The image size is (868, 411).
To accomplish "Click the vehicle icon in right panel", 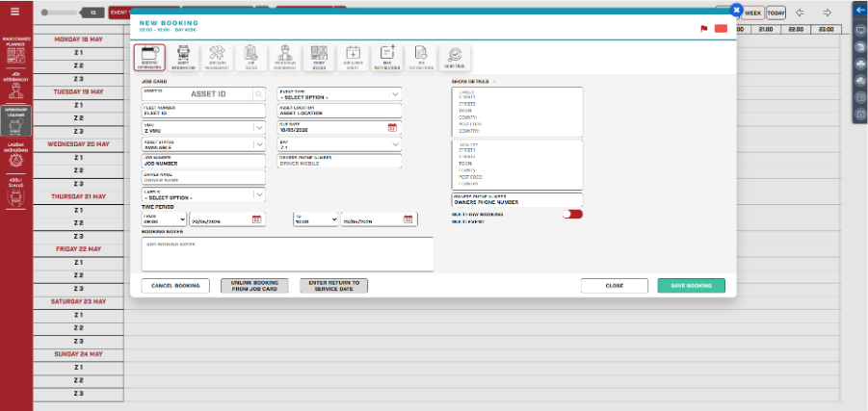I will 860,80.
